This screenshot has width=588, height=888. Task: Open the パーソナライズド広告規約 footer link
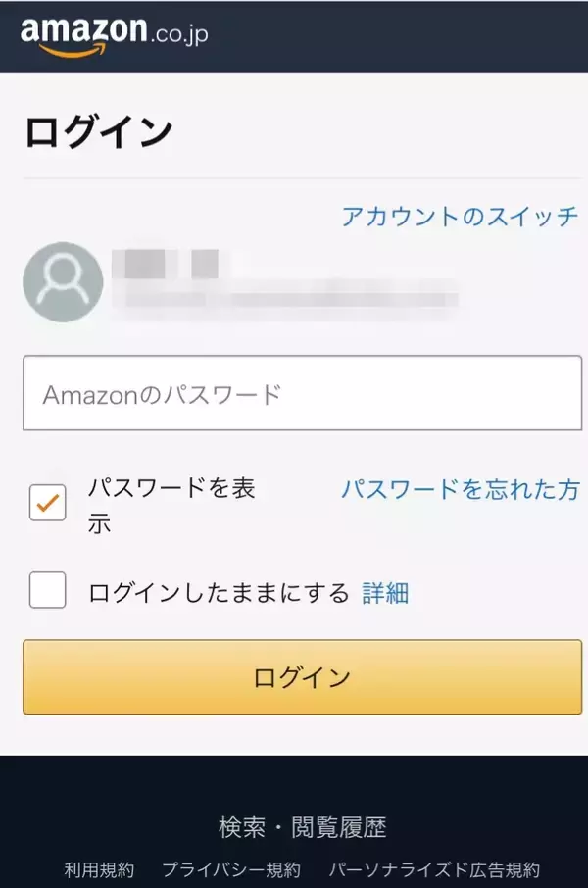433,869
